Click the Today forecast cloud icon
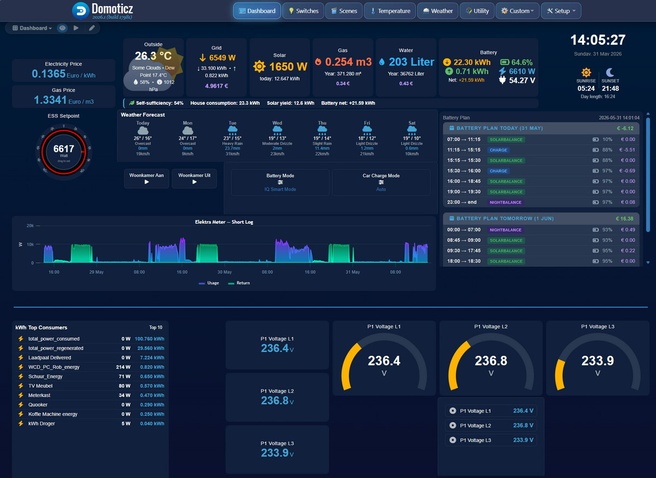 click(x=143, y=131)
